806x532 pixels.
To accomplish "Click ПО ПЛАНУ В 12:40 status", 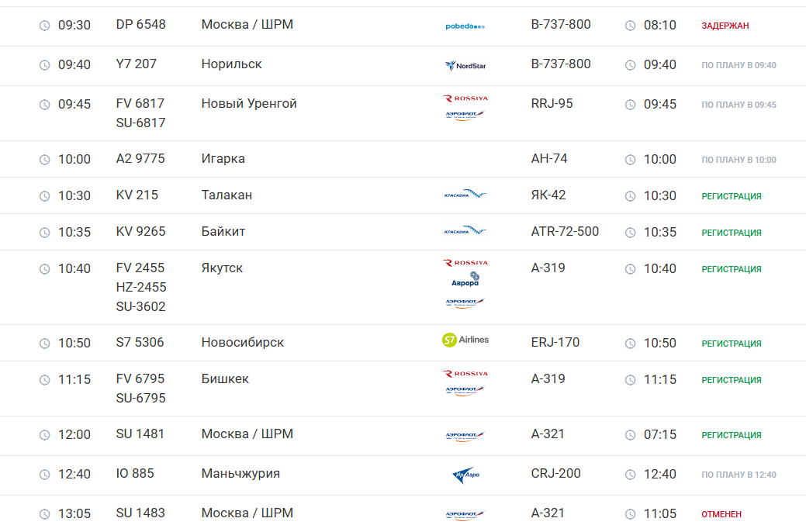I will (738, 475).
